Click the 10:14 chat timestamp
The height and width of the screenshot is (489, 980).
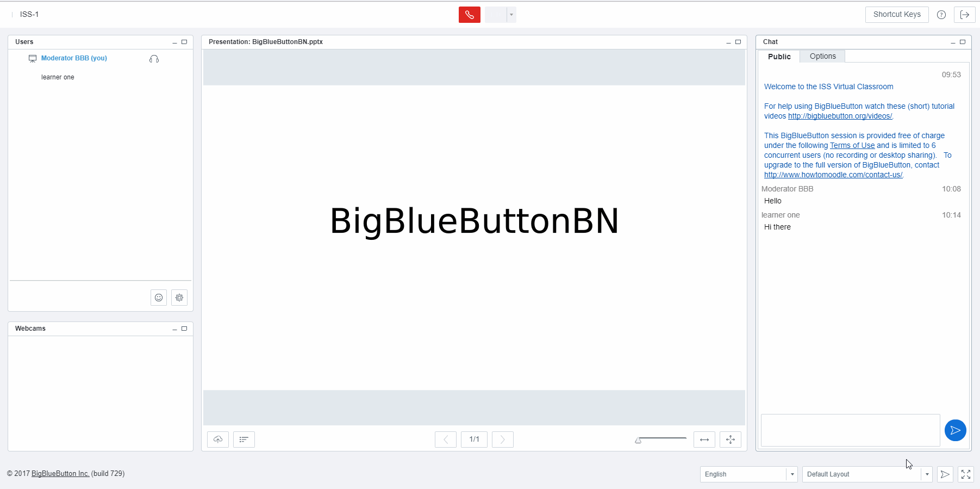coord(951,215)
